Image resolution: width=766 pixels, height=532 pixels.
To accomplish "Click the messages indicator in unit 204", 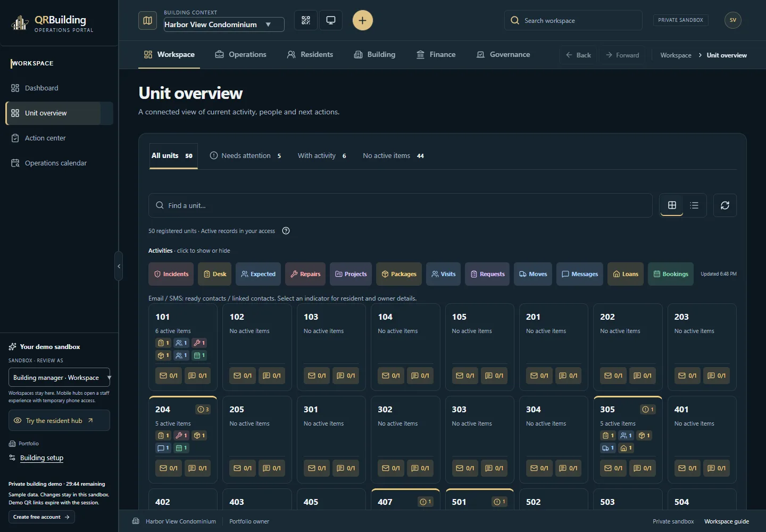I will [163, 448].
